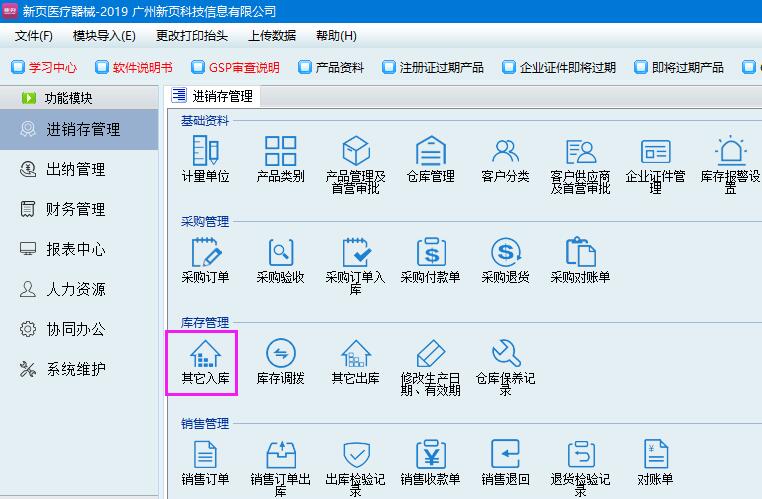Go to 报表中心 in the sidebar
This screenshot has height=499, width=762.
[x=75, y=249]
